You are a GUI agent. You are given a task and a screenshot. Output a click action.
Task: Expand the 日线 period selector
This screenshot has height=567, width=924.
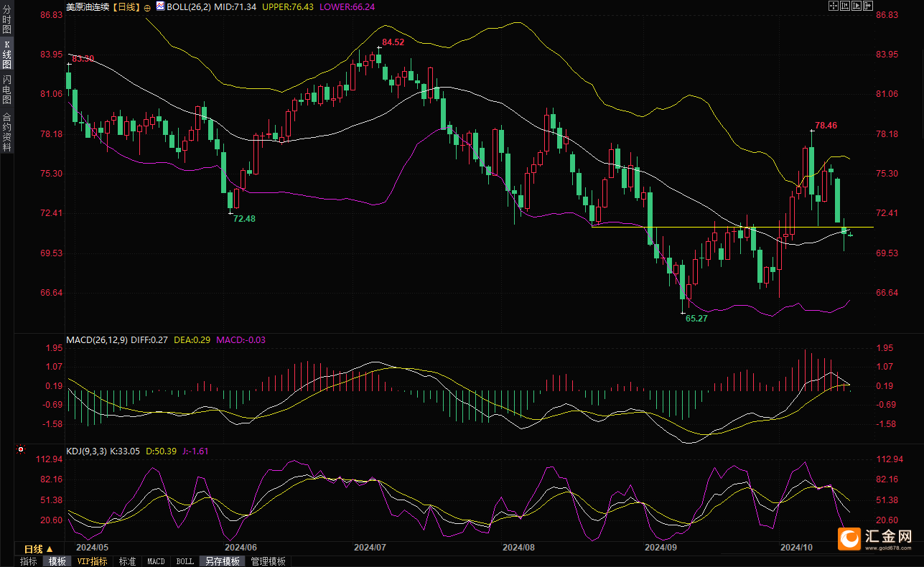[x=39, y=549]
